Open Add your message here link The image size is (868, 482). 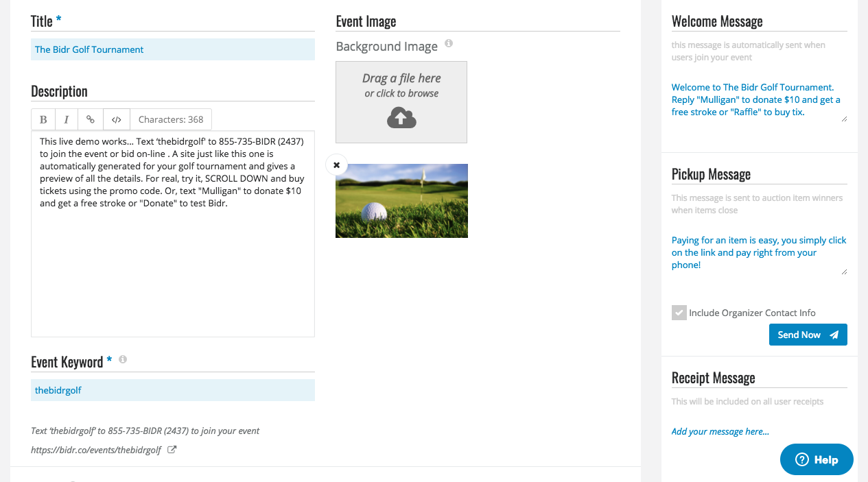720,431
